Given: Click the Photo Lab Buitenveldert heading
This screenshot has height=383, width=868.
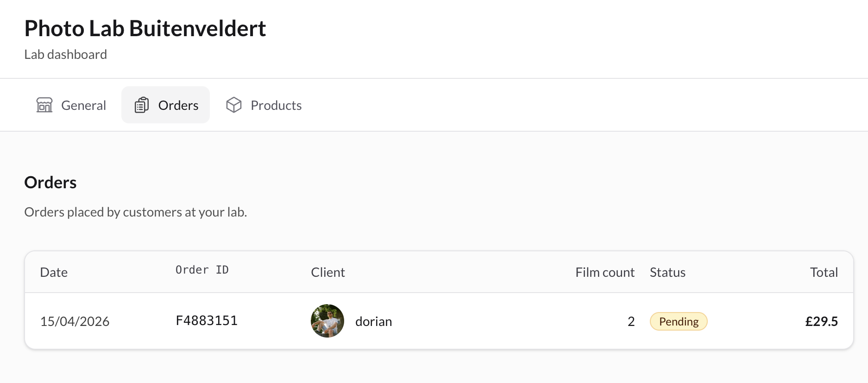Looking at the screenshot, I should pos(145,28).
